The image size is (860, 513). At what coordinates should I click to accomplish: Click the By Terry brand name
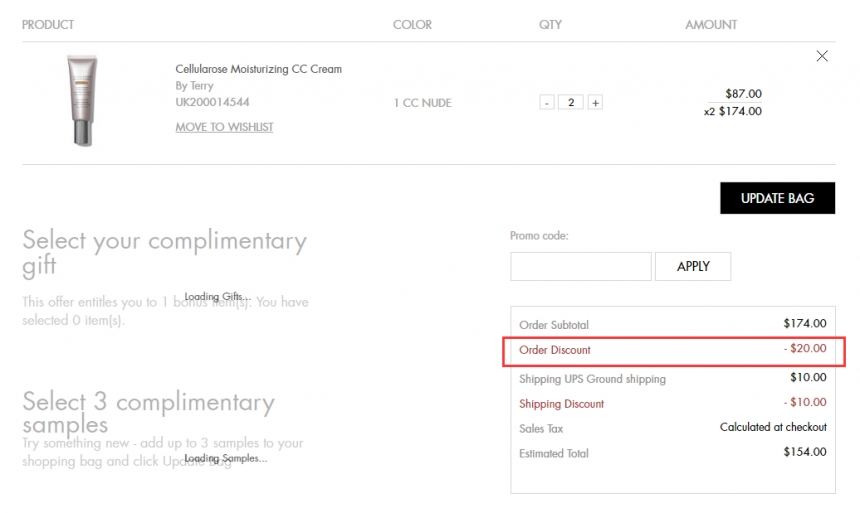coord(194,86)
